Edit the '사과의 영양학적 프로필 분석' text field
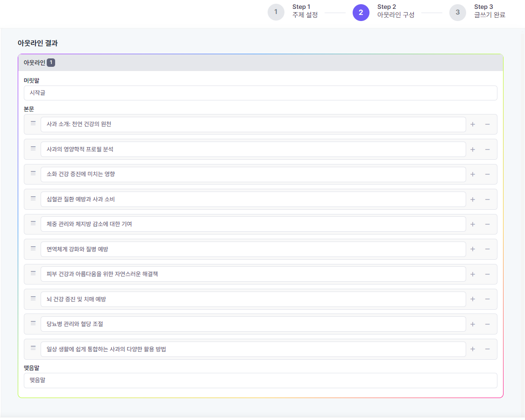Screen dimensions: 525x420 click(253, 149)
